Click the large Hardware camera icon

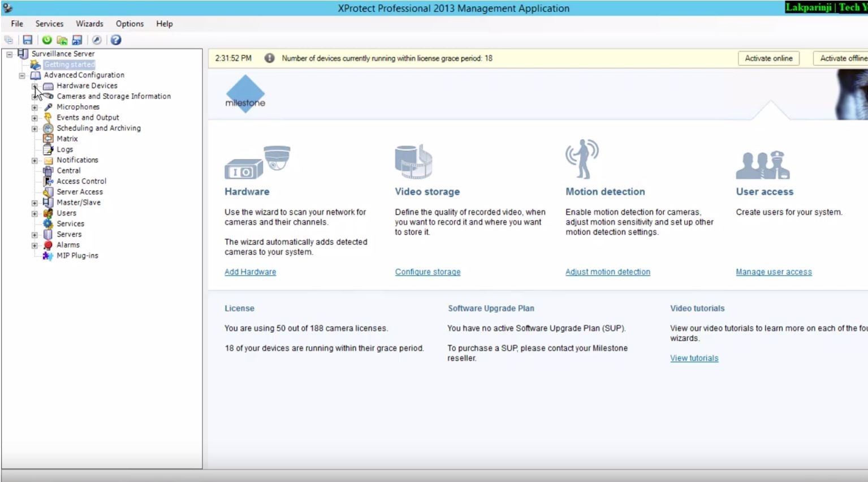(x=258, y=162)
